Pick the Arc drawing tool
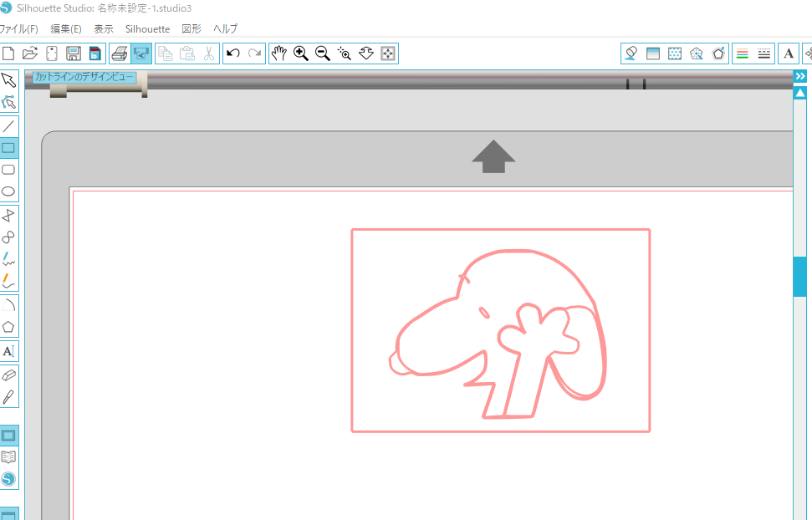This screenshot has width=812, height=520. point(9,304)
